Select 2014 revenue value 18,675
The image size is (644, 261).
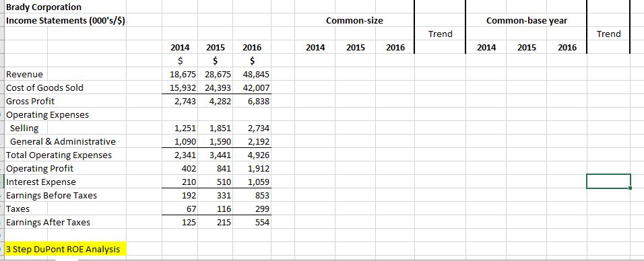coord(183,74)
